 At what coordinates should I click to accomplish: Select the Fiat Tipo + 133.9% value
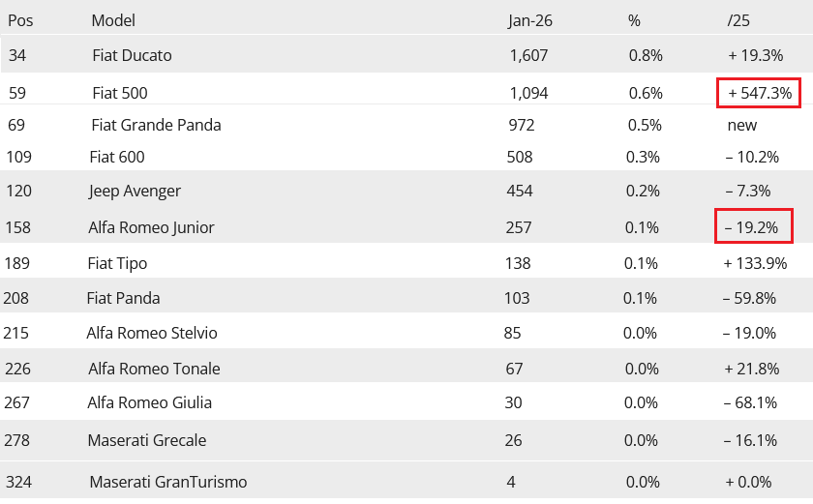pyautogui.click(x=755, y=264)
